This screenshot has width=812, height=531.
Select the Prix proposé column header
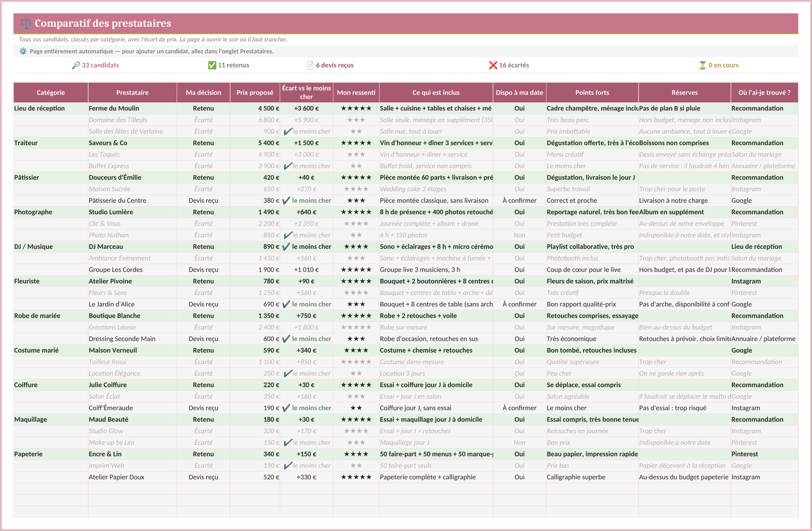point(255,93)
